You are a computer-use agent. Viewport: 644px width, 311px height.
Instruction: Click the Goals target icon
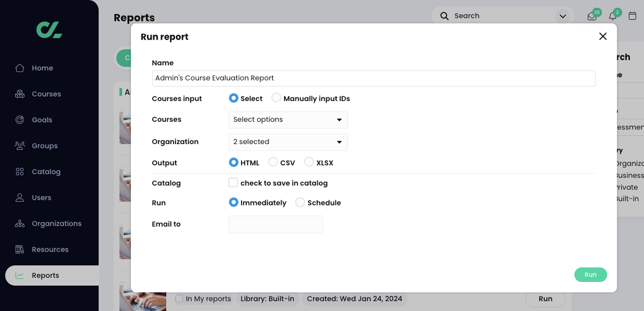click(20, 120)
